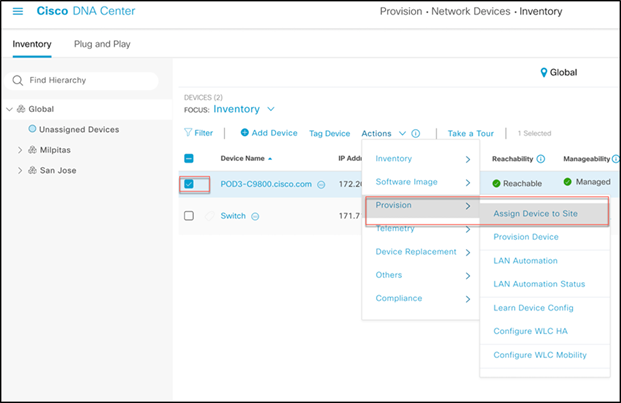Click the plus icon beside Add Device
621x403 pixels.
coord(245,132)
